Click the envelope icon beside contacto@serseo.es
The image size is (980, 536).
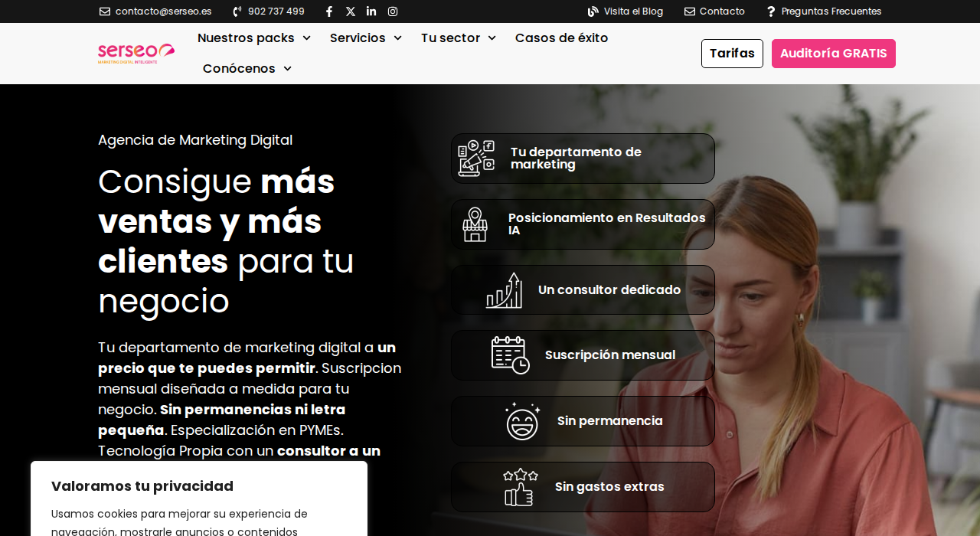(x=105, y=11)
